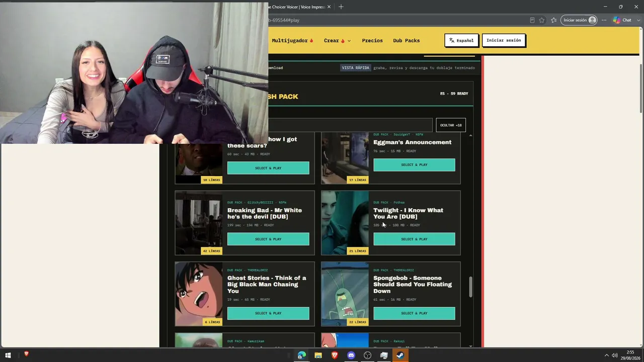Bookmark this page with the star icon
644x362 pixels.
point(542,20)
